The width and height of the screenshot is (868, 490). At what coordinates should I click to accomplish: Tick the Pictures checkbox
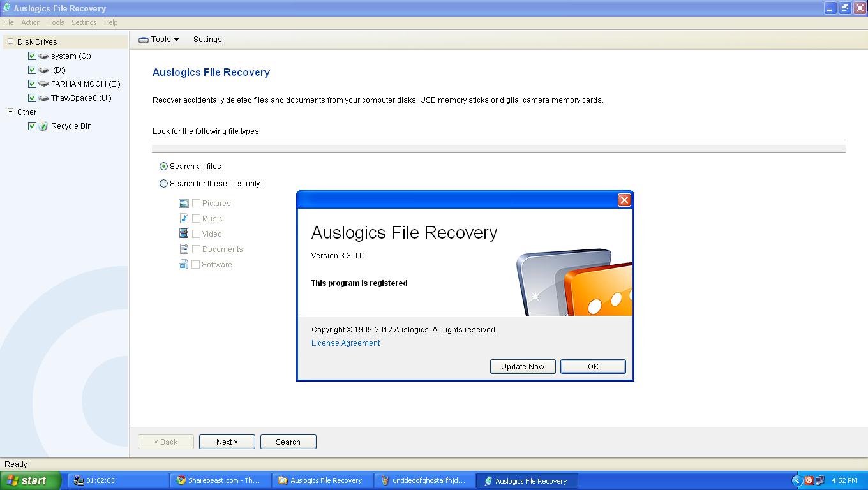pyautogui.click(x=196, y=204)
